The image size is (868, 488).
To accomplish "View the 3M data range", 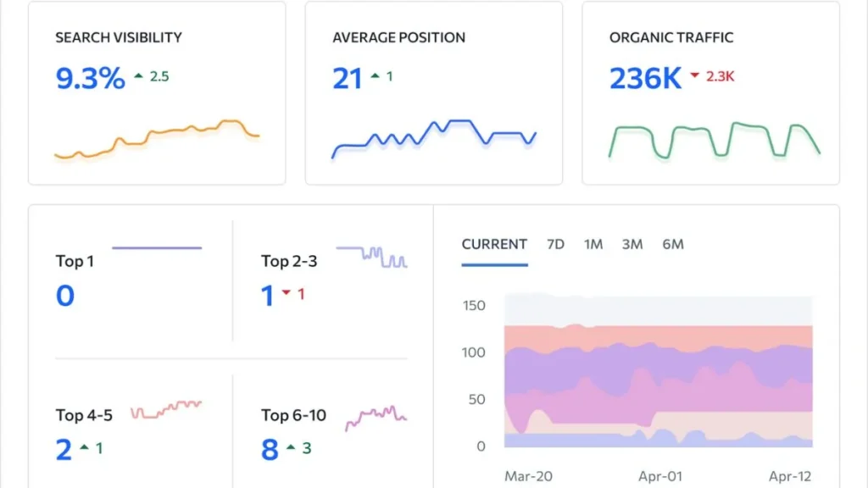I will (632, 244).
